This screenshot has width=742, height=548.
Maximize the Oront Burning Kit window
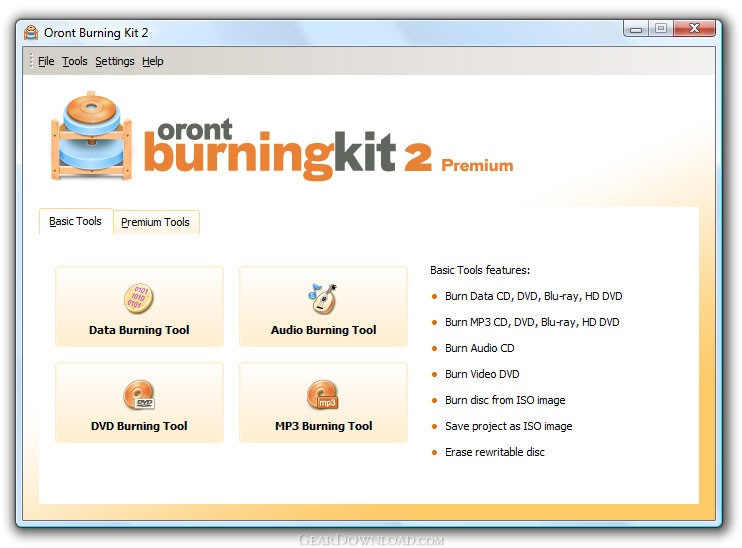[x=661, y=28]
